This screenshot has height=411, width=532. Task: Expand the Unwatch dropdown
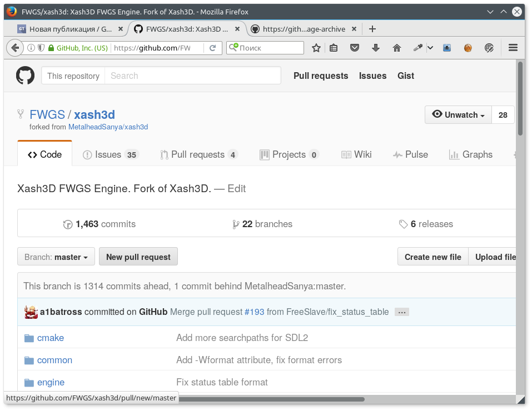[x=458, y=115]
